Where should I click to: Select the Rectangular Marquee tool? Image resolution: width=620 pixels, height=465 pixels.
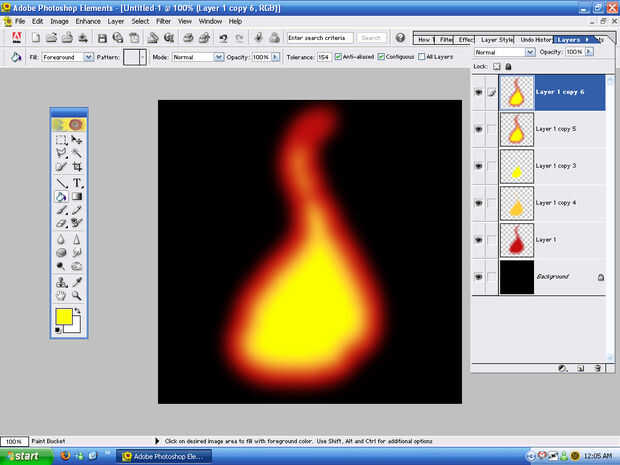pos(62,140)
